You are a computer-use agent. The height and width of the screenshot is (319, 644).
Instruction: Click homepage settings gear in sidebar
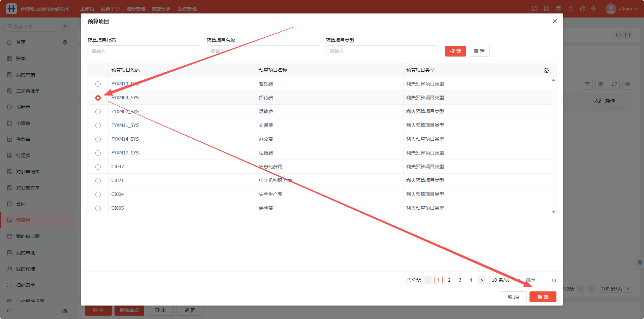tap(65, 42)
